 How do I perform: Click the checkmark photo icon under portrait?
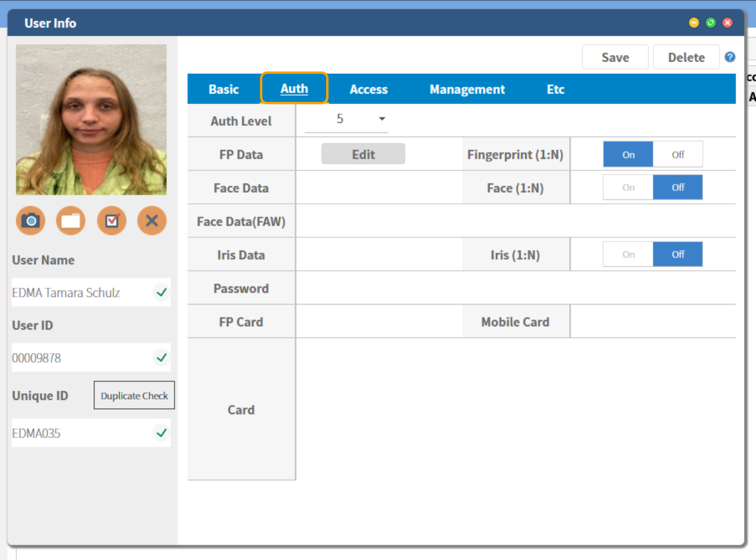(112, 221)
